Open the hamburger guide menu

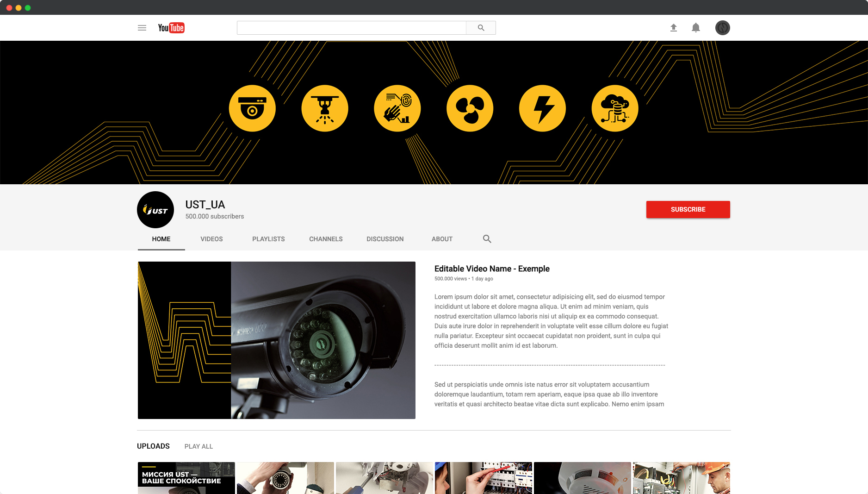click(142, 28)
